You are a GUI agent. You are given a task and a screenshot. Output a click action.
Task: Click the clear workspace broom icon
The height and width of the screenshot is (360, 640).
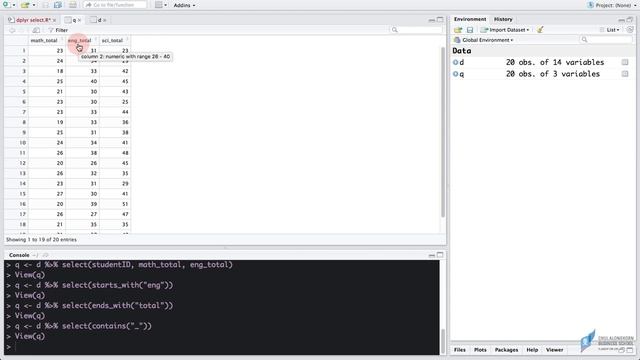540,30
